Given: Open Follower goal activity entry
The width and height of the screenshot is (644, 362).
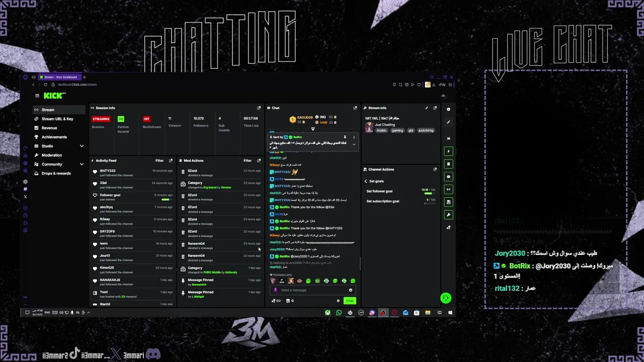Looking at the screenshot, I should tap(133, 197).
